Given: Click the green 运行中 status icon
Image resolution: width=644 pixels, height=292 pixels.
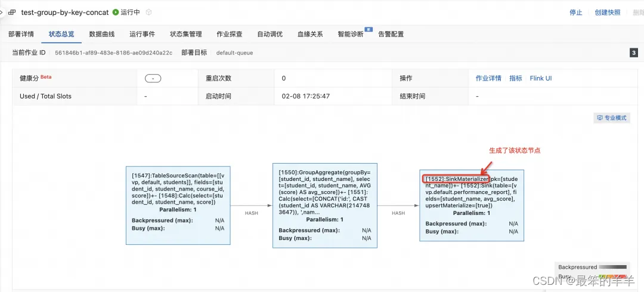Looking at the screenshot, I should coord(116,13).
